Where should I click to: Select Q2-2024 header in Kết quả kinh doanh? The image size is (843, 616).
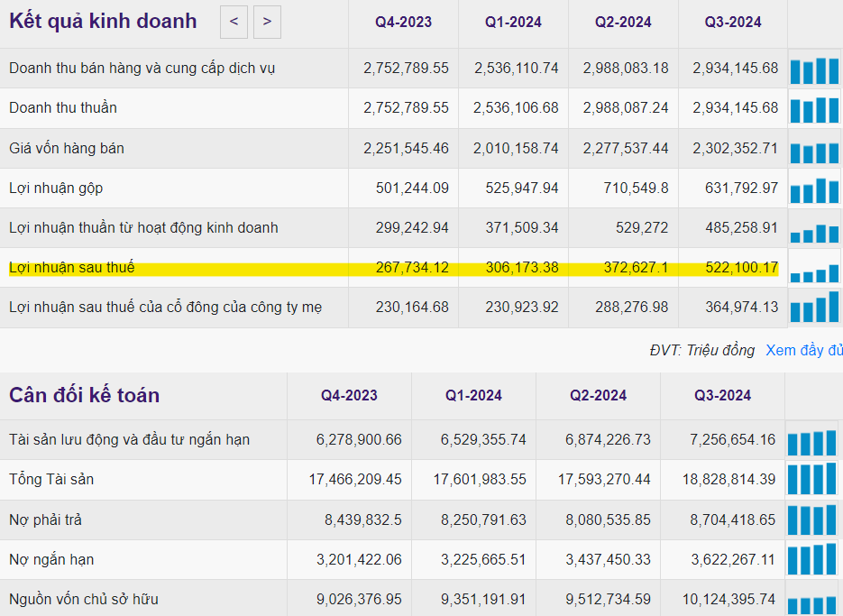tap(623, 22)
